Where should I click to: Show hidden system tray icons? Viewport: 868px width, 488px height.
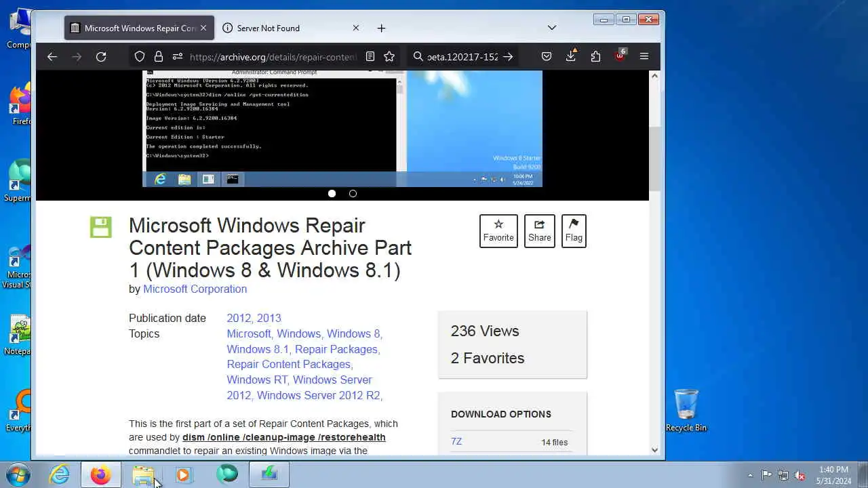point(750,475)
